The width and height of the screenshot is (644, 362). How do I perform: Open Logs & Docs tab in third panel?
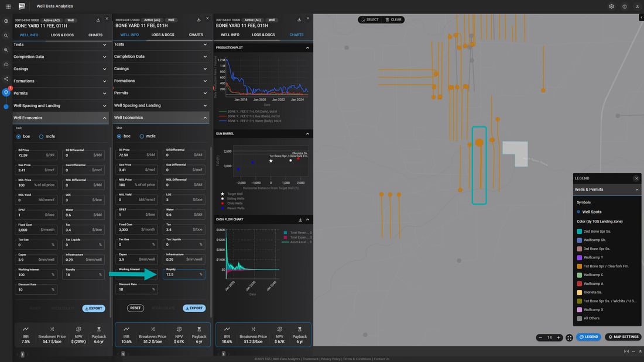263,35
